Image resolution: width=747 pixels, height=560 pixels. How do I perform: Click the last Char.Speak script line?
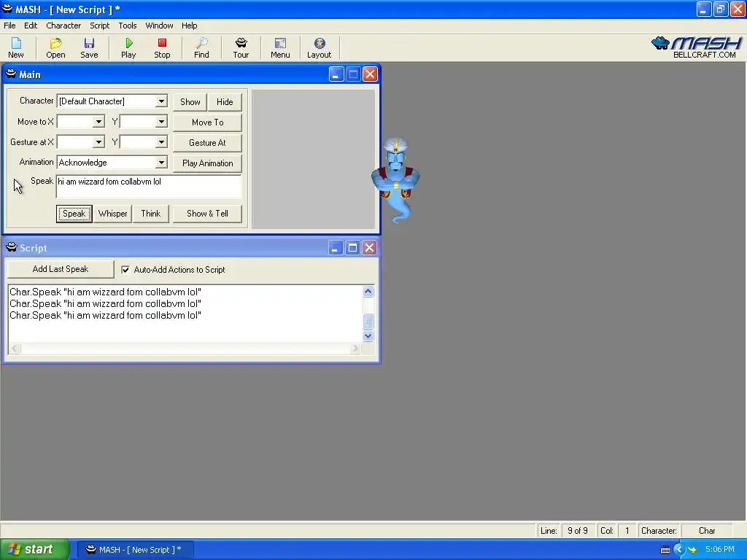(105, 315)
